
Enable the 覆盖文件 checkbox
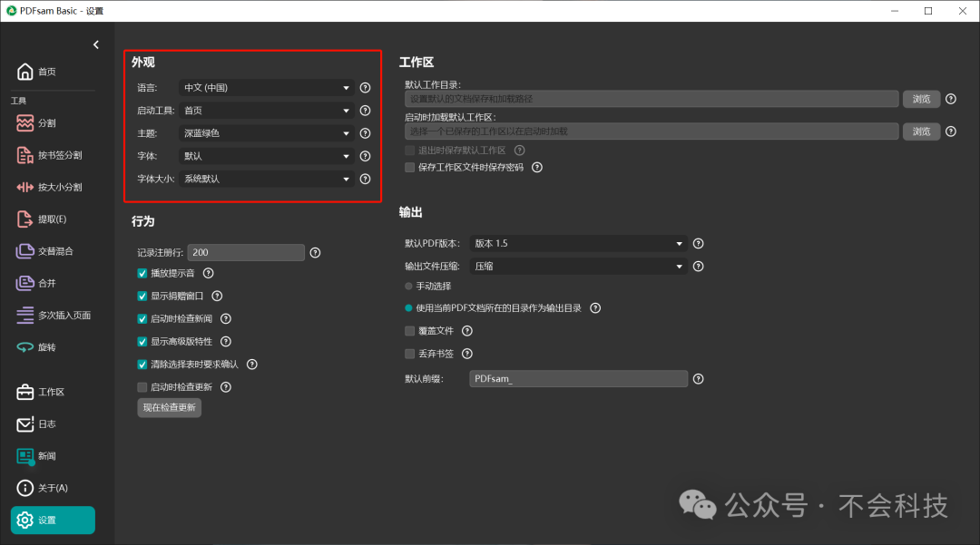point(410,331)
